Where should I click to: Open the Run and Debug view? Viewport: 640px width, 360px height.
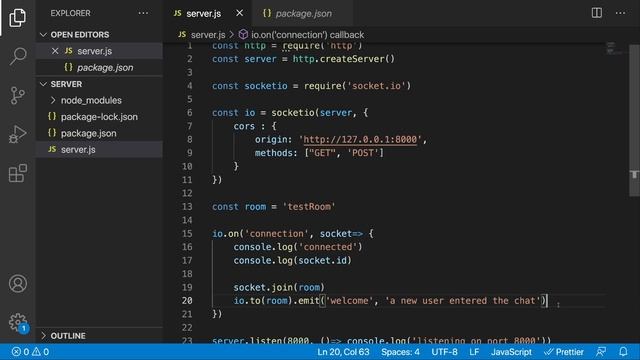pos(18,134)
